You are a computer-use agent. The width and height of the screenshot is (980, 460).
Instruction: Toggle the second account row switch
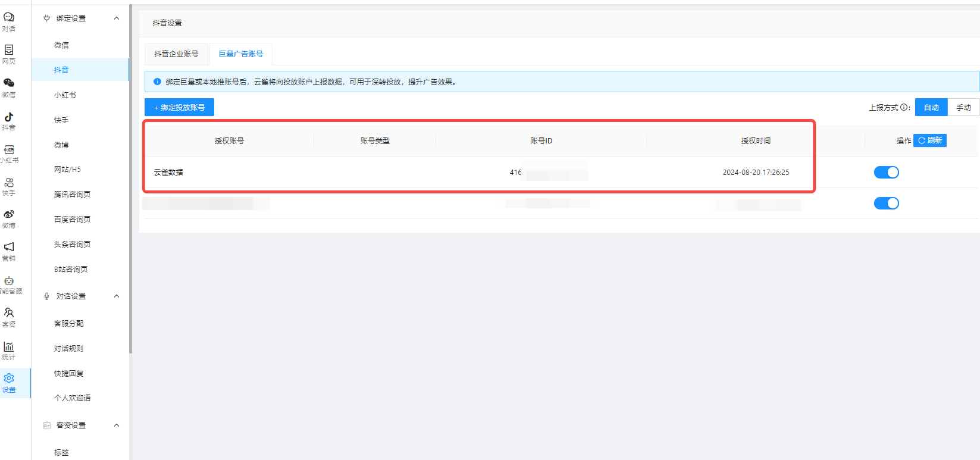coord(886,204)
